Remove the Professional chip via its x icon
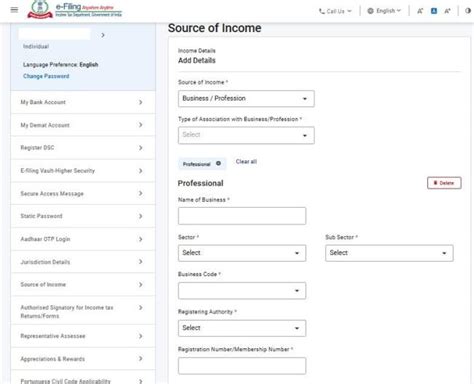The height and width of the screenshot is (384, 474). (x=218, y=163)
